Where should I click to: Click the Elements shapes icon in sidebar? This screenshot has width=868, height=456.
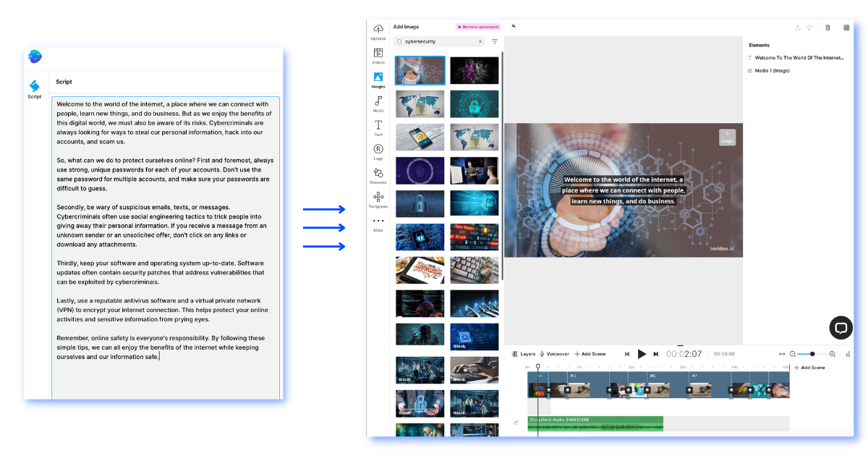[378, 174]
